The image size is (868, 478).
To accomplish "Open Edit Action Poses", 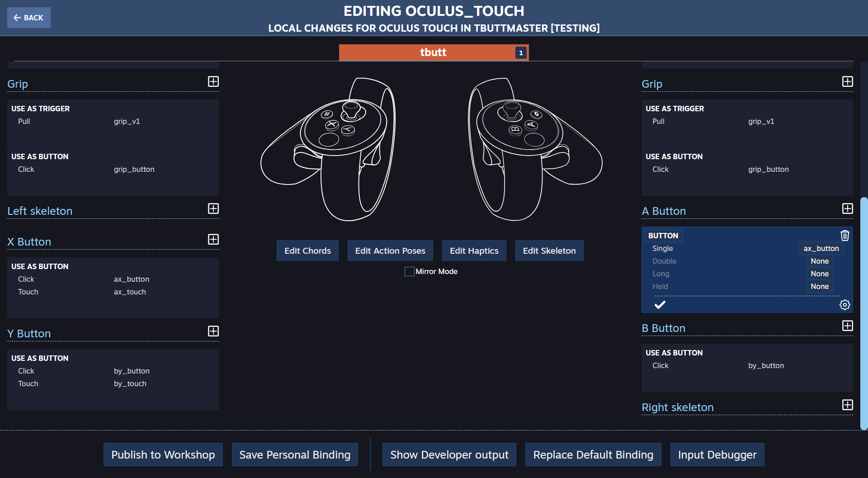I will [390, 251].
